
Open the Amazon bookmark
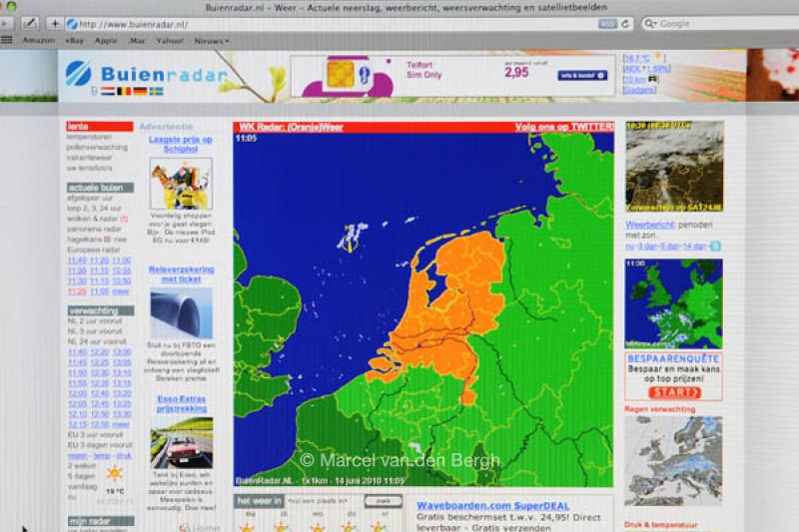39,40
